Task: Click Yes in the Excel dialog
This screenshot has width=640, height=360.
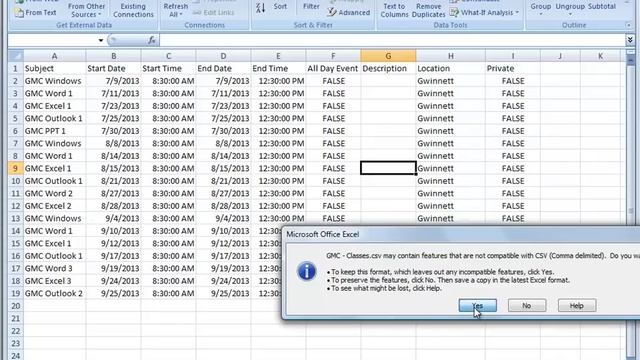Action: pyautogui.click(x=478, y=305)
